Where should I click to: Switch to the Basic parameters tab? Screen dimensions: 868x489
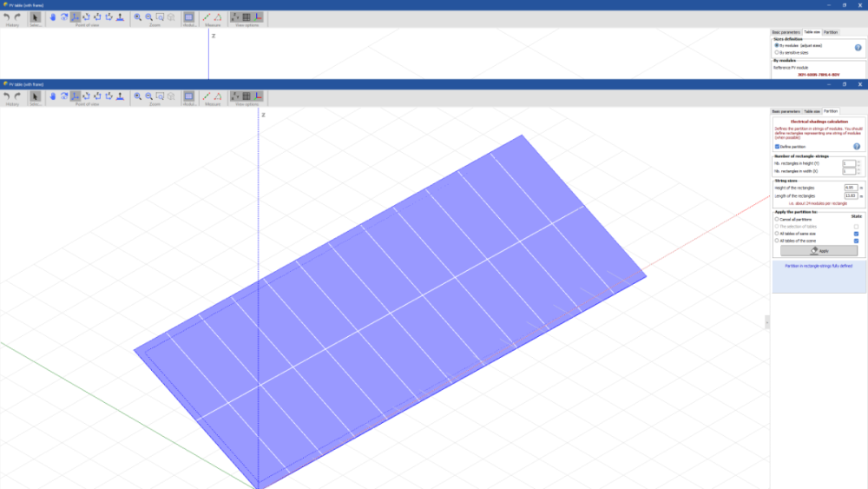coord(786,111)
